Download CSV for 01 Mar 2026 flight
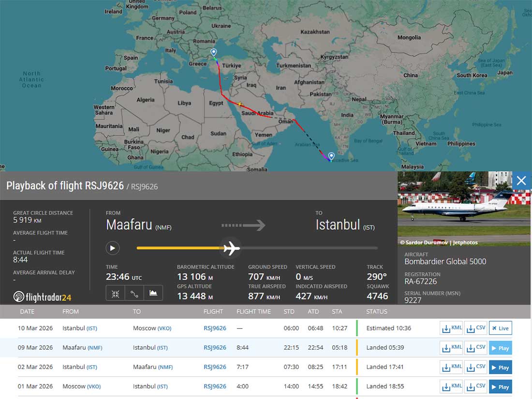Viewport: 532px width, 399px height. [476, 386]
